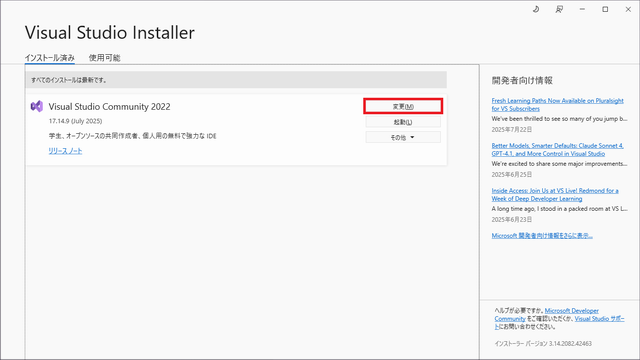Switch to the インストール済み tab
The width and height of the screenshot is (640, 360).
[x=49, y=58]
